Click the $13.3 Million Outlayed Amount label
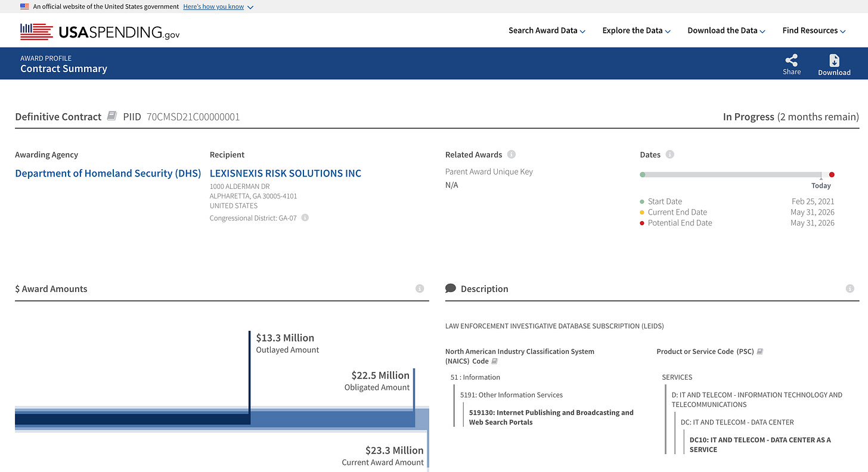This screenshot has height=472, width=868. [287, 343]
